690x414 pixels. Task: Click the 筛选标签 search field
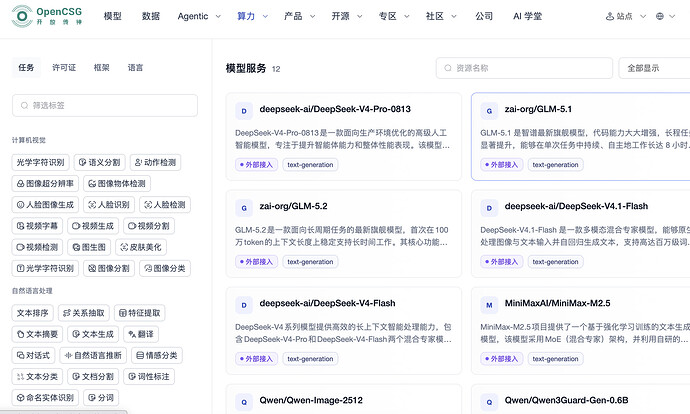(x=105, y=106)
